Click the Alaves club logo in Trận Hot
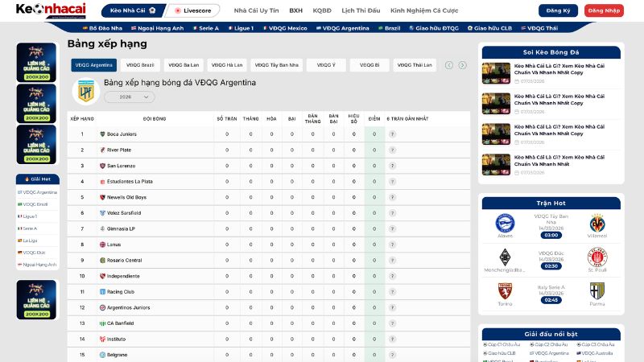The height and width of the screenshot is (362, 644). coord(505,224)
